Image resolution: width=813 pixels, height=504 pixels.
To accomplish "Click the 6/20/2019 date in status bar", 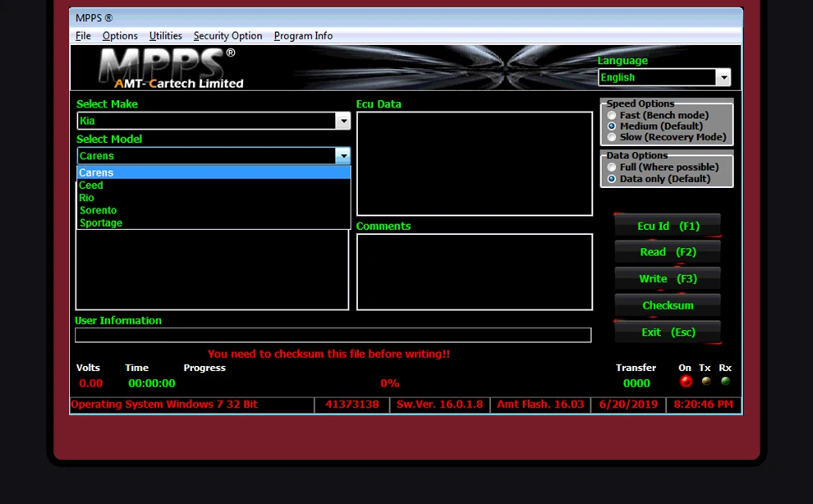I will (628, 405).
